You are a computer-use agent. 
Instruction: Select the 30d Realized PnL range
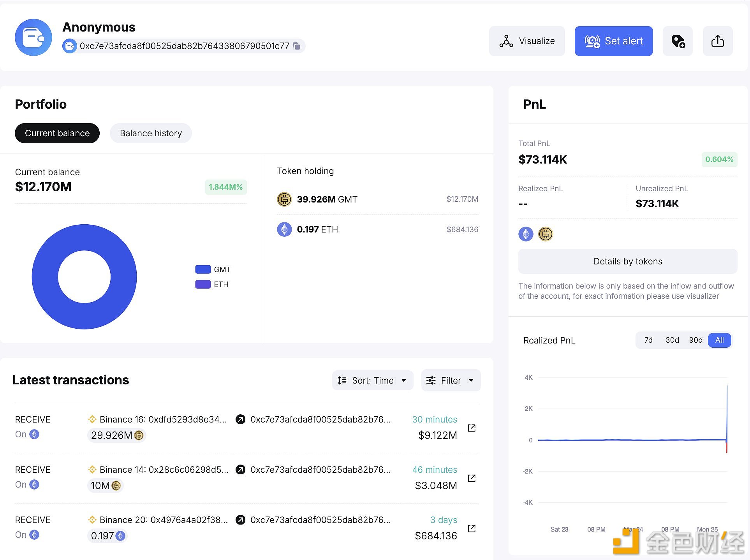(x=672, y=340)
